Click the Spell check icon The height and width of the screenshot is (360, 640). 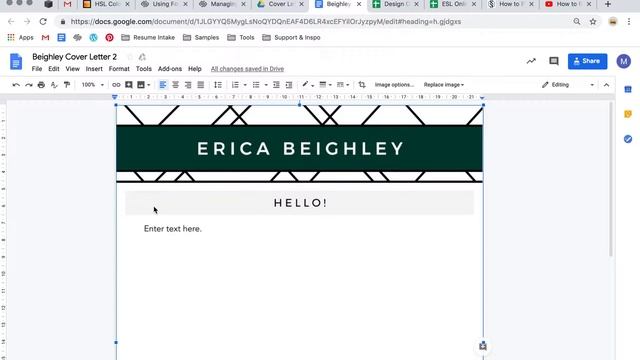(54, 85)
